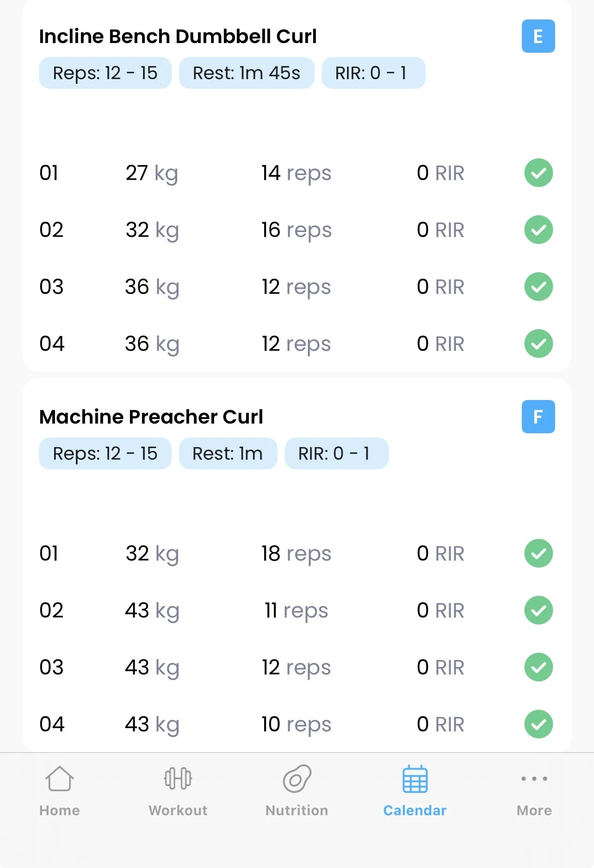This screenshot has height=868, width=594.
Task: Select the Calendar icon in bottom bar
Action: click(x=415, y=779)
